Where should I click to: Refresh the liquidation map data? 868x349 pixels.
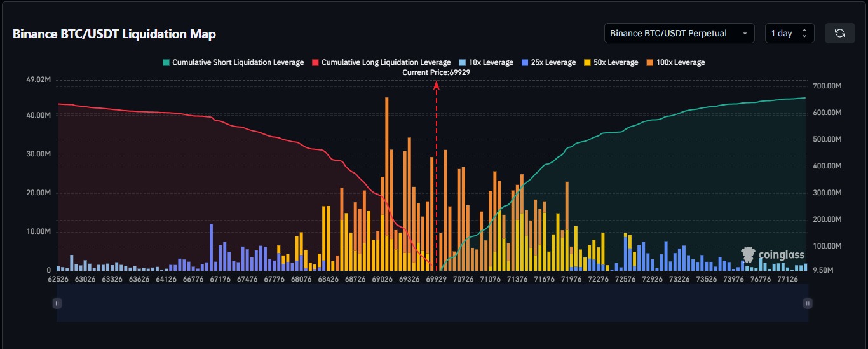839,33
